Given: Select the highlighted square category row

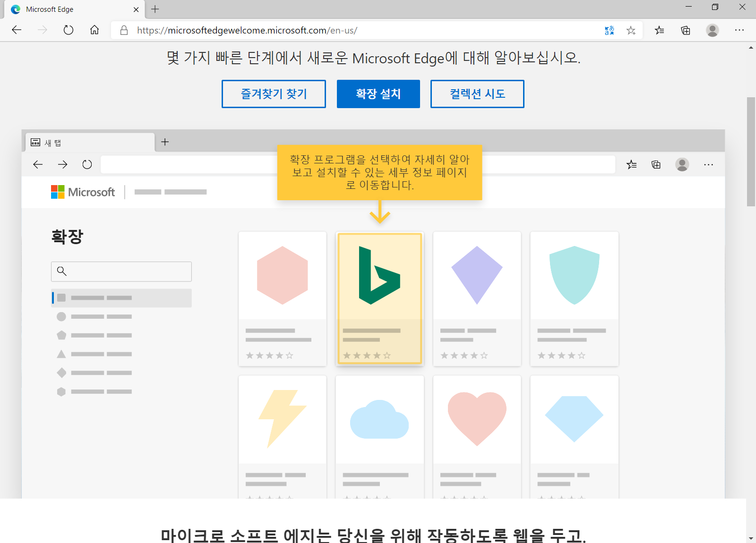Looking at the screenshot, I should 121,298.
